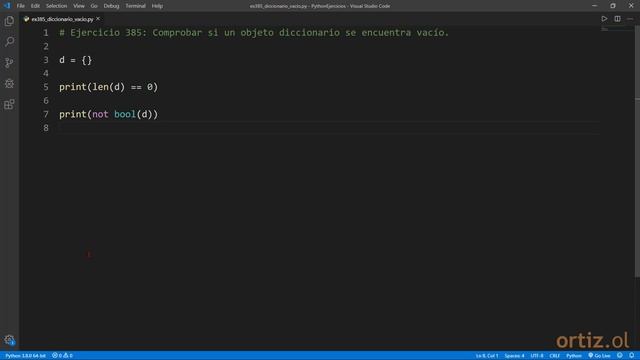Open editor More Actions ellipsis menu

click(x=630, y=19)
